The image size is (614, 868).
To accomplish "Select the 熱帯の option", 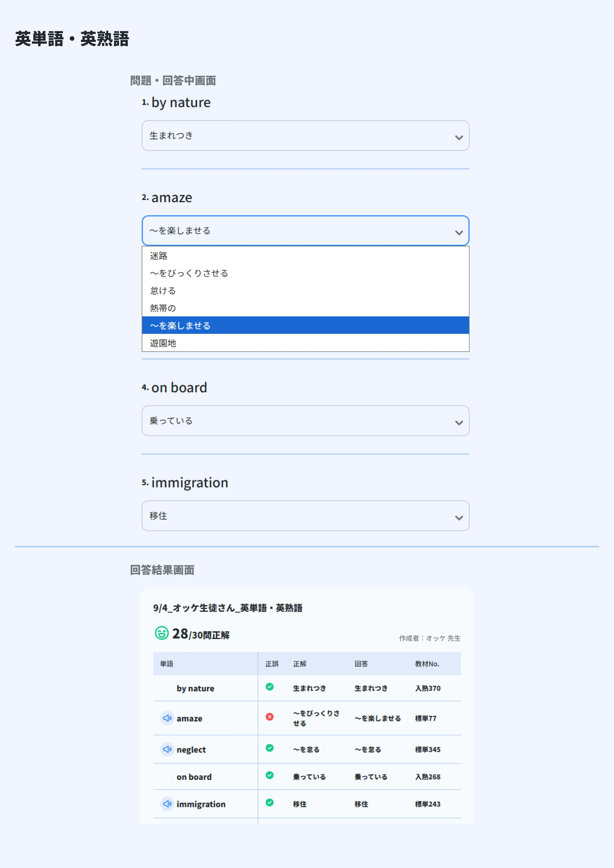I will [163, 308].
